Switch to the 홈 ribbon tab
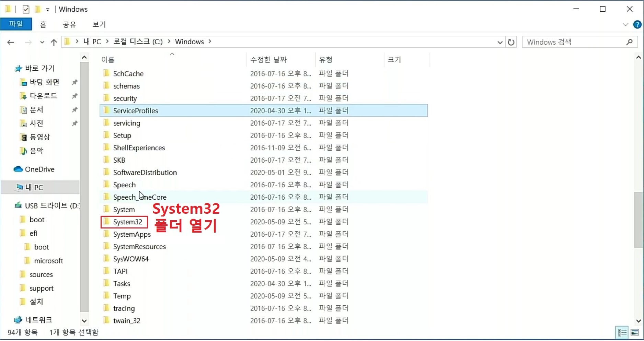The width and height of the screenshot is (644, 341). (x=43, y=24)
